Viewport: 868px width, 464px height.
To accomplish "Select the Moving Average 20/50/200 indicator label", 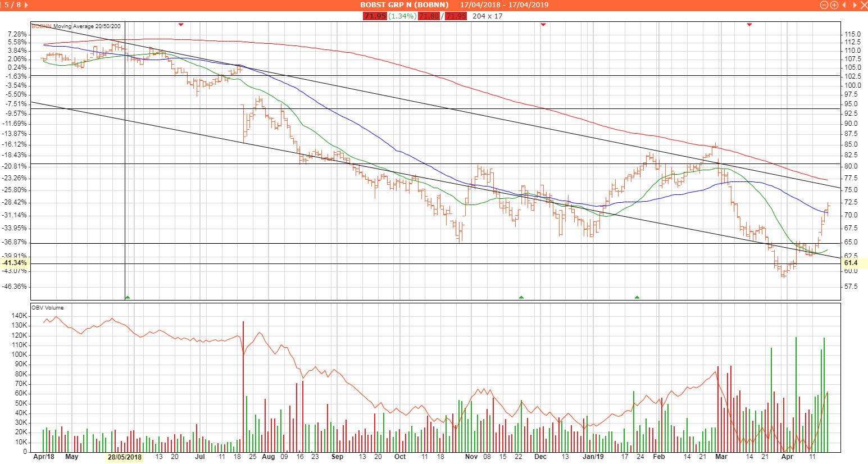I will click(x=87, y=26).
